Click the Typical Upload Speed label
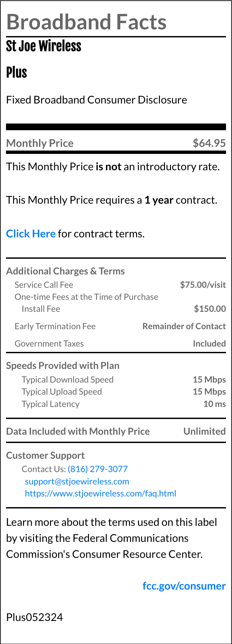The width and height of the screenshot is (232, 644). (62, 392)
